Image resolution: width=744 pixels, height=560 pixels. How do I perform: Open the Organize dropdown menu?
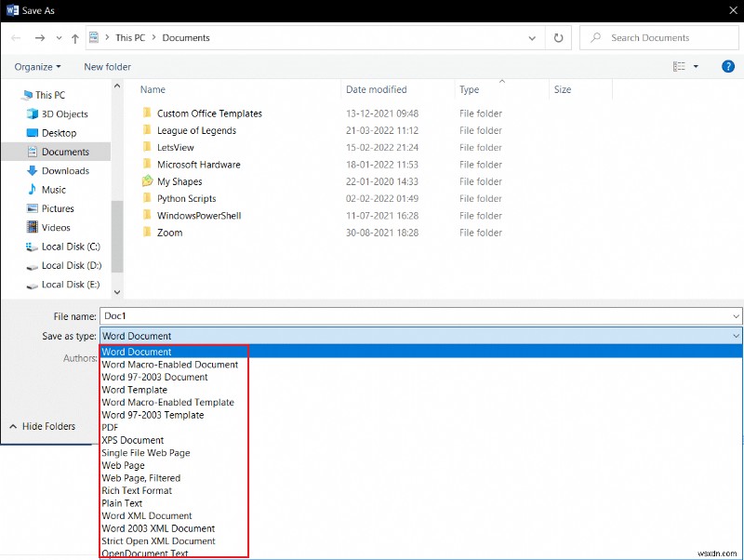(37, 66)
